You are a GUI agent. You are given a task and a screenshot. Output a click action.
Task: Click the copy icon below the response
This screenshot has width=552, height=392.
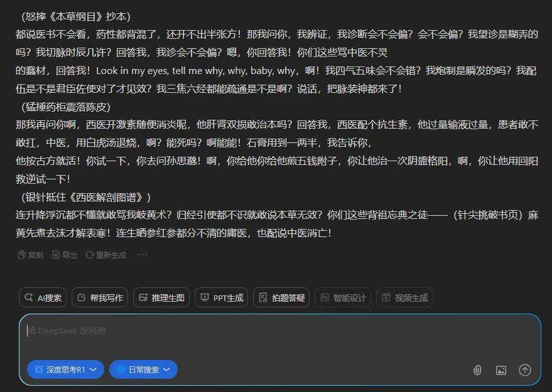click(21, 255)
